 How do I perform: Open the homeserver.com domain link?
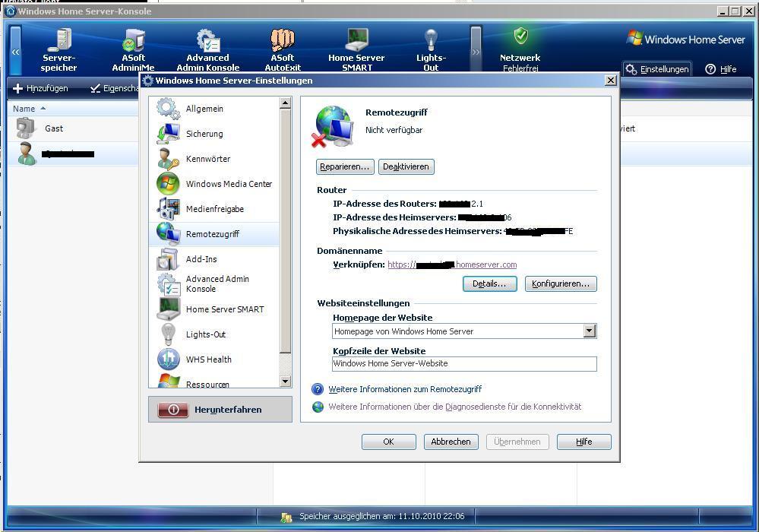[x=452, y=264]
